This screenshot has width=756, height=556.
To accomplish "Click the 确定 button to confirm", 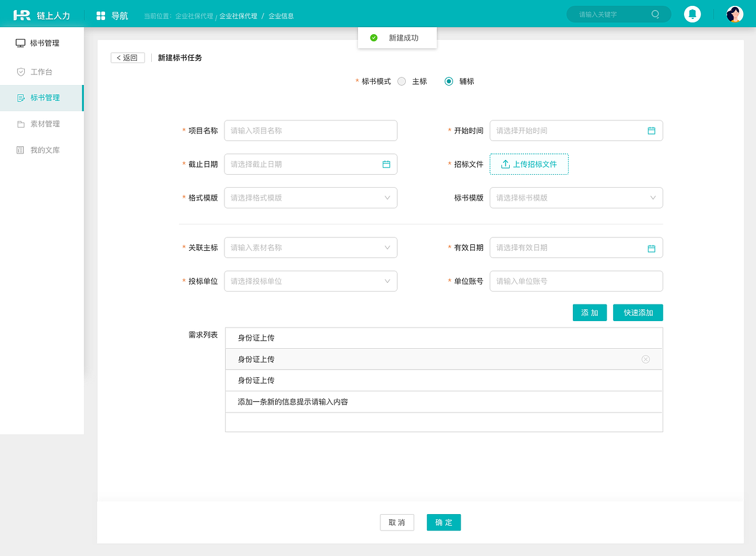I will [444, 522].
